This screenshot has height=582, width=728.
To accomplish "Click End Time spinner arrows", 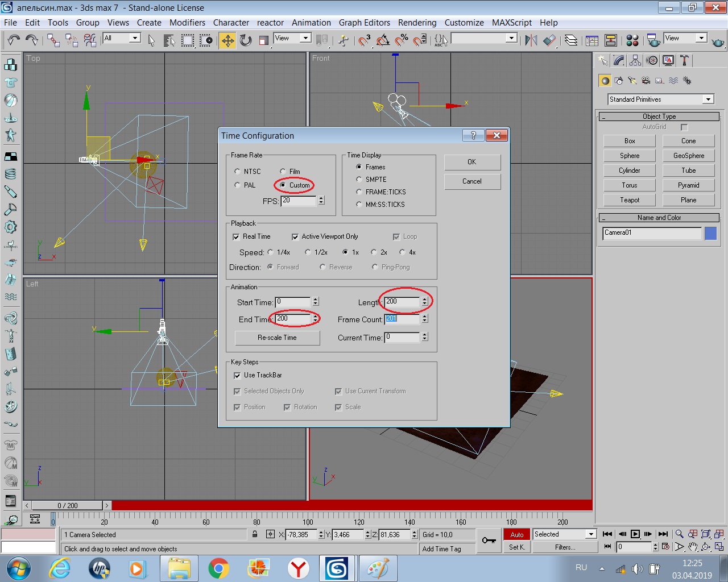I will click(316, 318).
